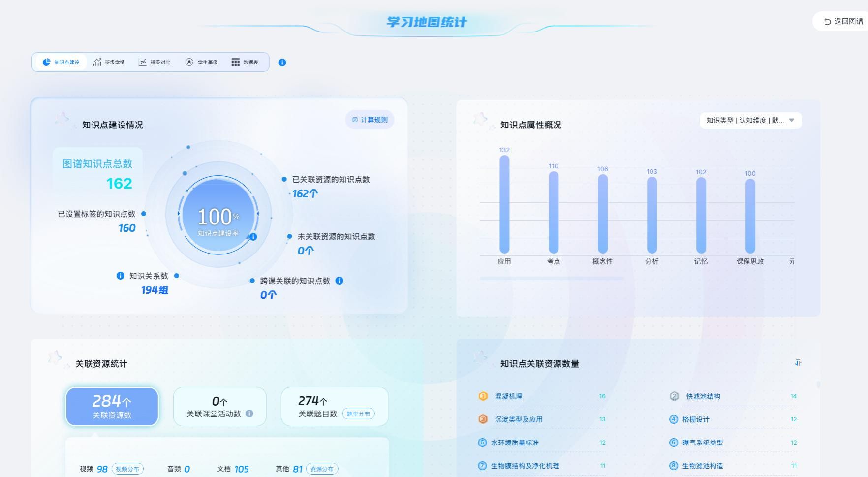This screenshot has width=868, height=477.
Task: Click info icon on the 100% progress ring
Action: pyautogui.click(x=253, y=237)
